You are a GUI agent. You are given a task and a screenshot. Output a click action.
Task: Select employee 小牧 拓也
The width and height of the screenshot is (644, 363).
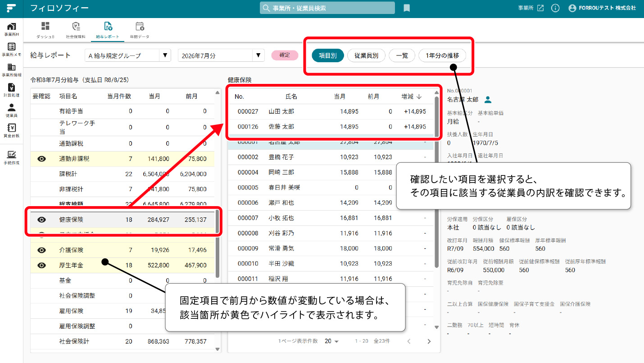point(331,218)
